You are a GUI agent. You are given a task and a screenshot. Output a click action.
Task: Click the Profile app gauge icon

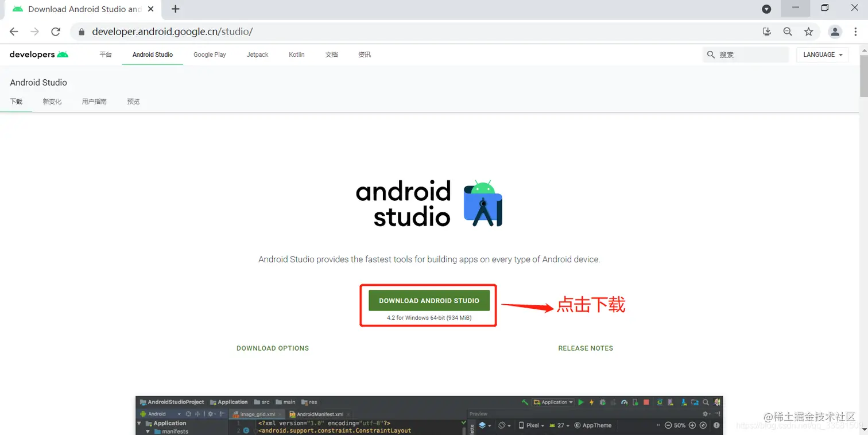click(625, 402)
